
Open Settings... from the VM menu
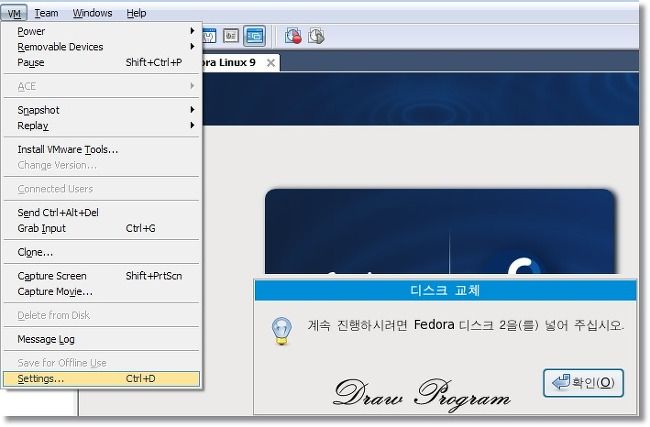click(x=102, y=378)
